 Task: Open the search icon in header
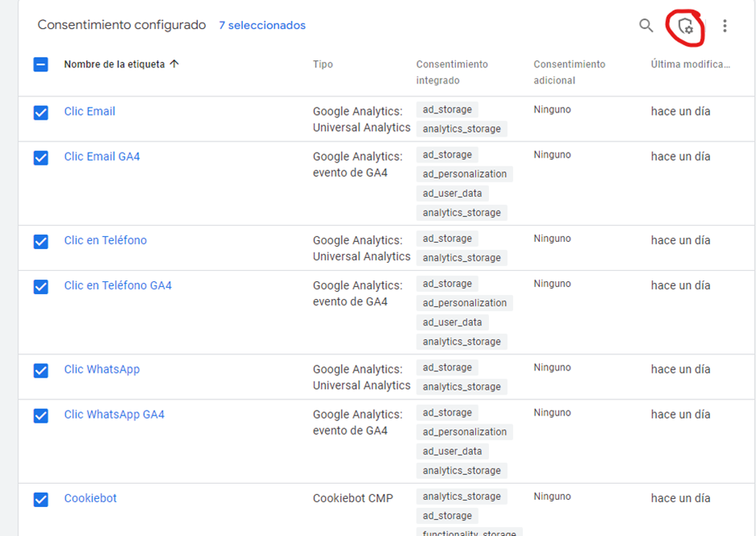pyautogui.click(x=646, y=26)
